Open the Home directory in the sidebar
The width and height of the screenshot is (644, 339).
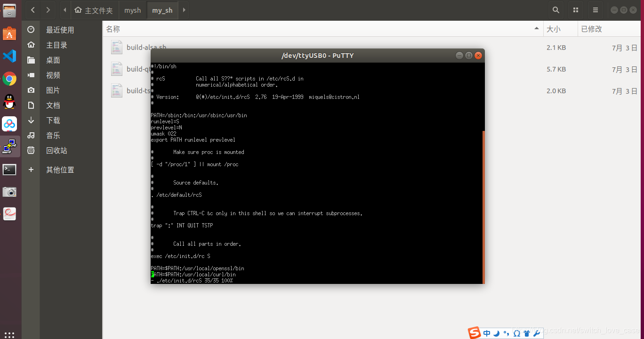point(63,45)
